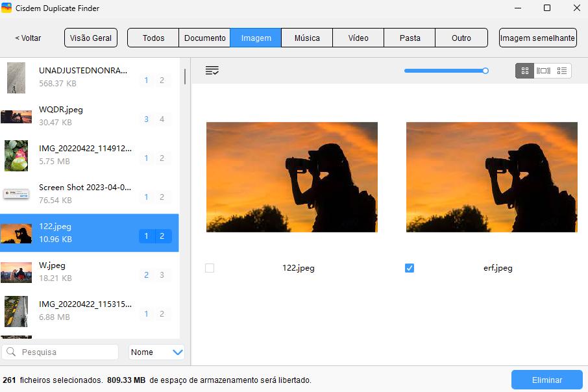The height and width of the screenshot is (392, 588).
Task: Open the Imagem tab
Action: 256,38
